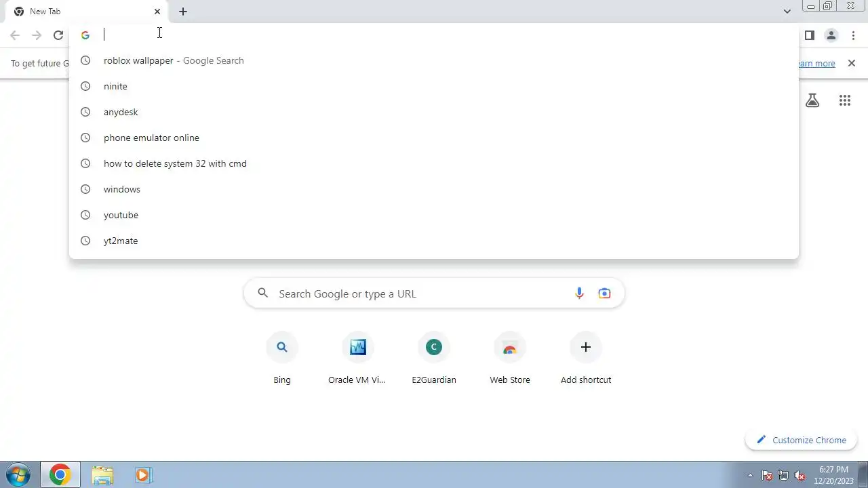
Task: Choose suggestion yt2mate
Action: pyautogui.click(x=434, y=241)
